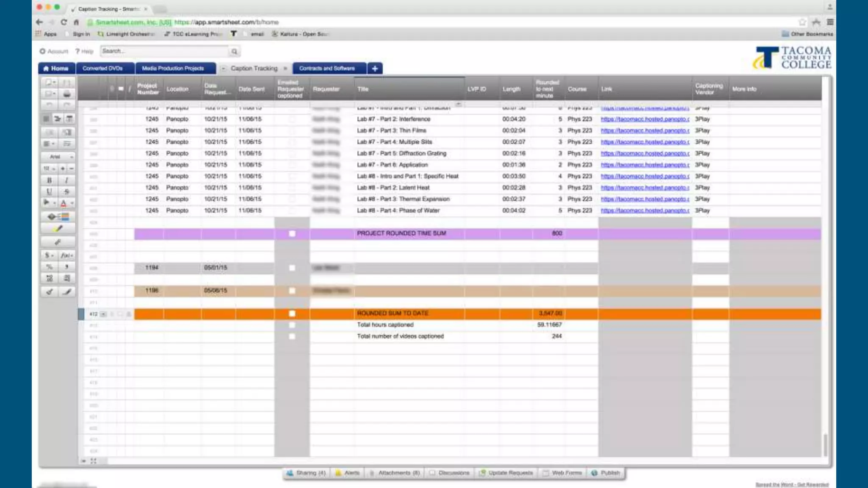The image size is (868, 488).
Task: Open font size 10 dropdown
Action: coord(50,168)
